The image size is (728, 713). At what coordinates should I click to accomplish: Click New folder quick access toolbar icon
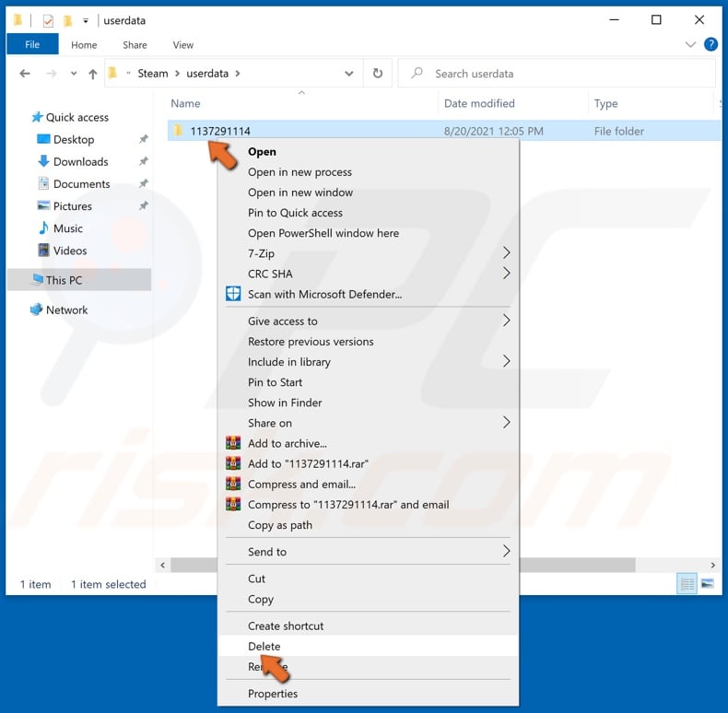point(68,20)
